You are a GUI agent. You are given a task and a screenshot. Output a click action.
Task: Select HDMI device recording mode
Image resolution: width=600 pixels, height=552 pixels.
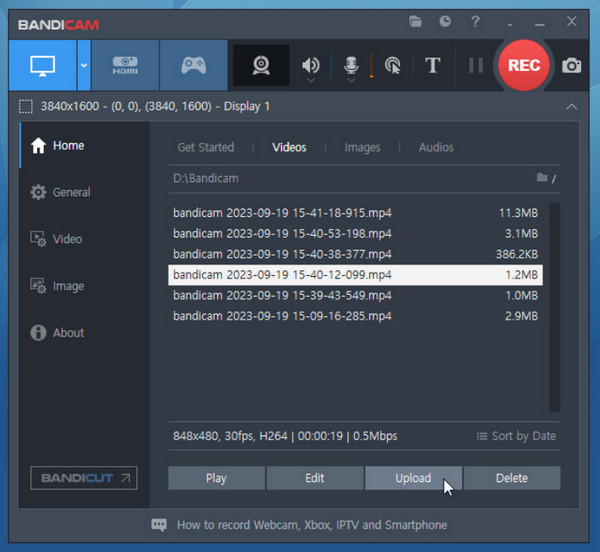tap(125, 65)
